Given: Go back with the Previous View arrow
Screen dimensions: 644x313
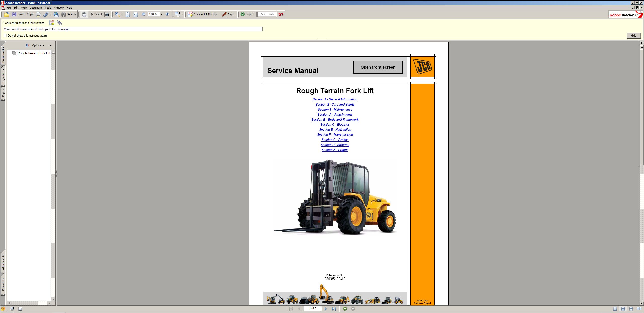Looking at the screenshot, I should pos(345,308).
